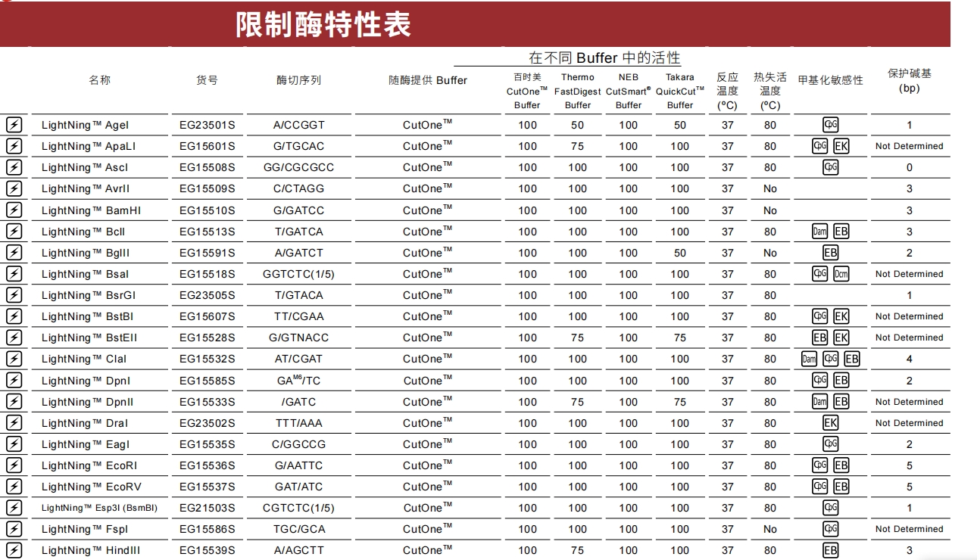Select the Thermo FastDigest Buffer column header
977x560 pixels.
point(578,91)
